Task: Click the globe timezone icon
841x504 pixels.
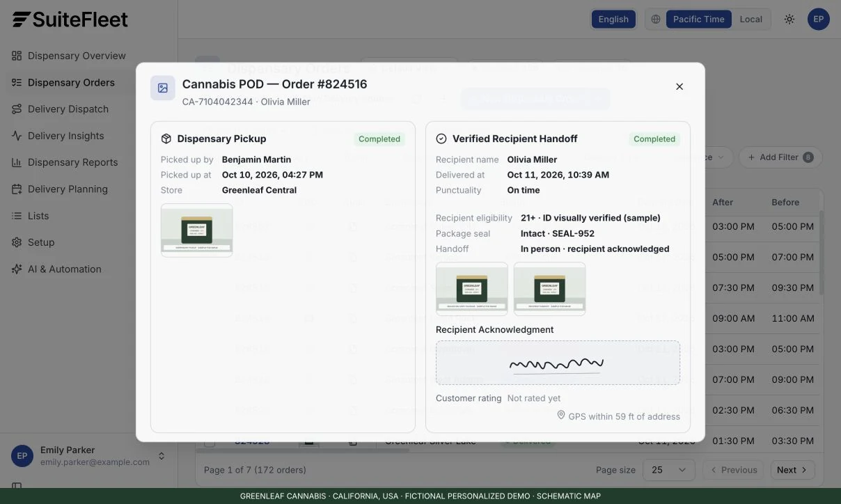Action: [656, 19]
